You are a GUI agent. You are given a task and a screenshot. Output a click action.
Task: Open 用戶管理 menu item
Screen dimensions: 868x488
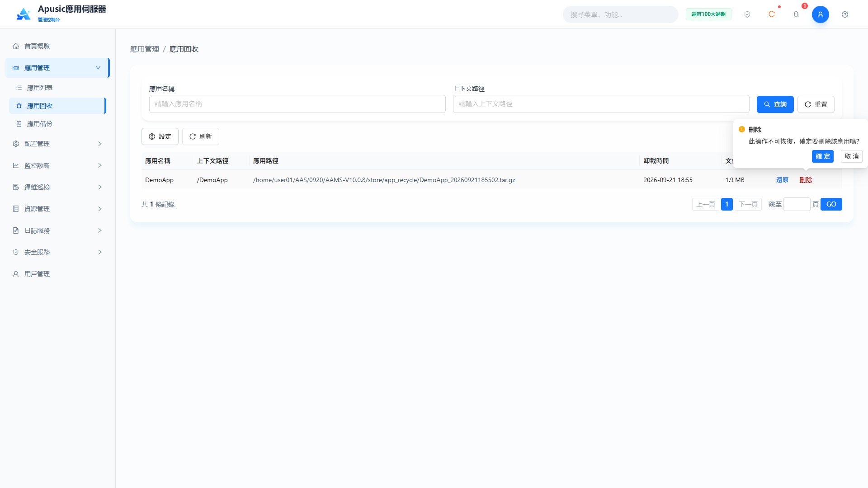[x=57, y=274]
